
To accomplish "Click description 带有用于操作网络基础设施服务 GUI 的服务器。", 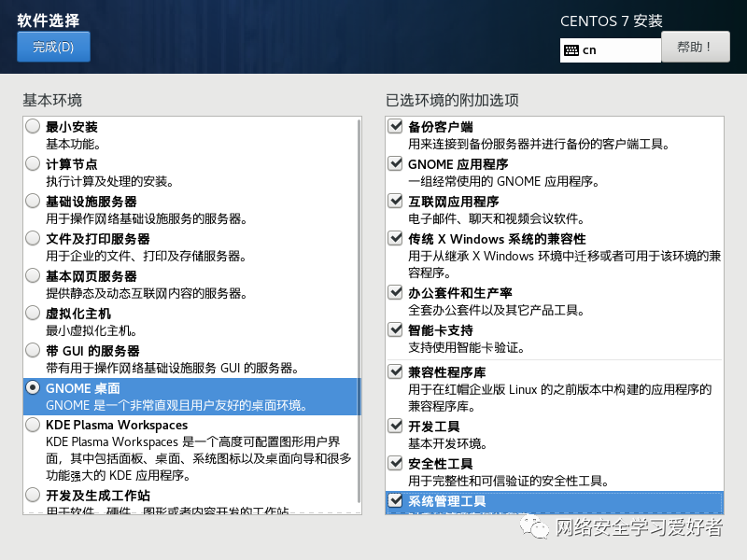I will click(x=173, y=368).
